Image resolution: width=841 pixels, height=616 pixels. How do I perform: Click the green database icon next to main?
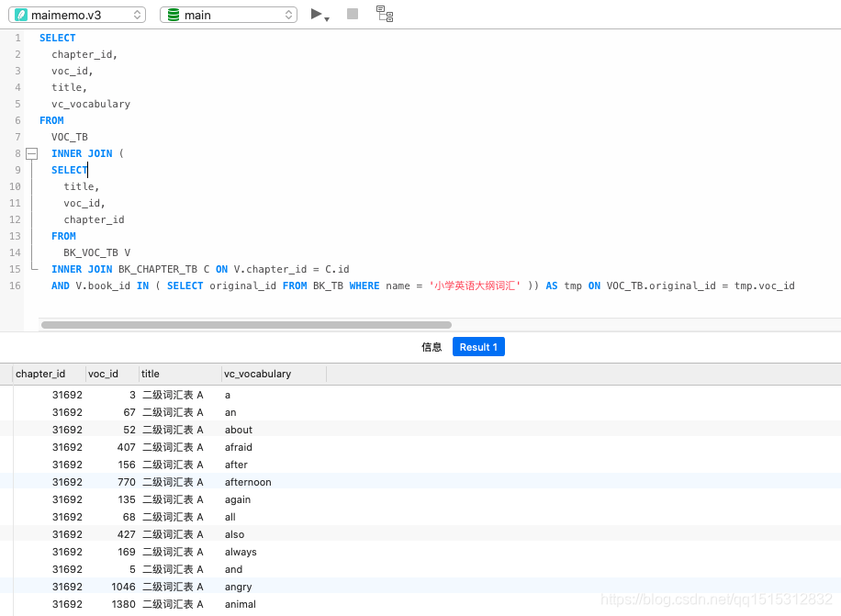174,15
